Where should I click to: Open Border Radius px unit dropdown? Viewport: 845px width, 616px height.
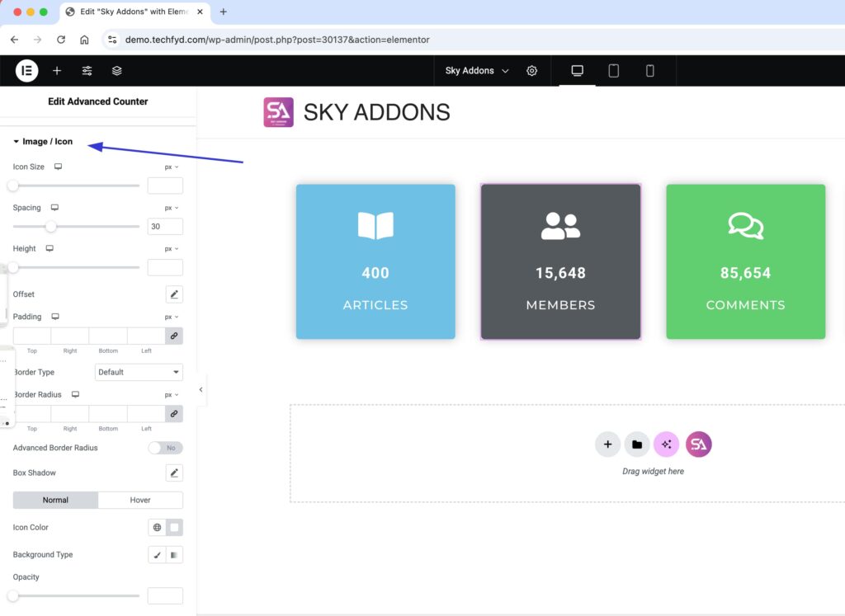pos(172,395)
